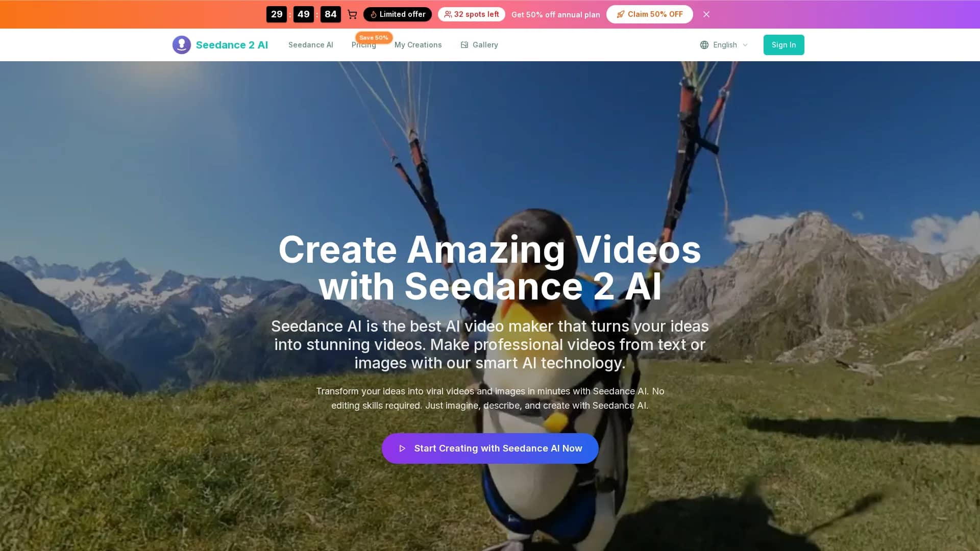The height and width of the screenshot is (551, 980).
Task: Click the Sign In button
Action: pos(784,45)
